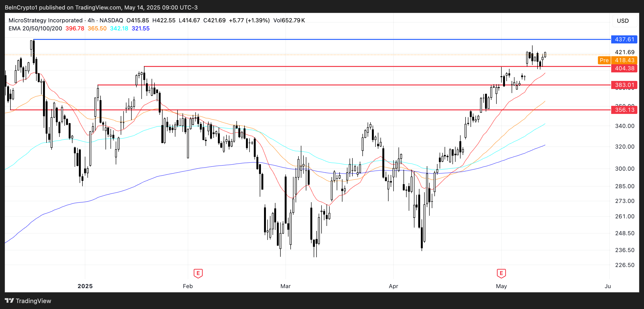Click the MicroStrategy Incorporated symbol title

point(45,20)
